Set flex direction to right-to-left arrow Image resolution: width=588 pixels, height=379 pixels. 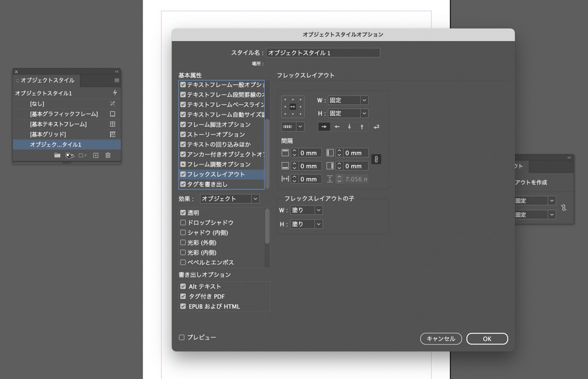pyautogui.click(x=337, y=127)
